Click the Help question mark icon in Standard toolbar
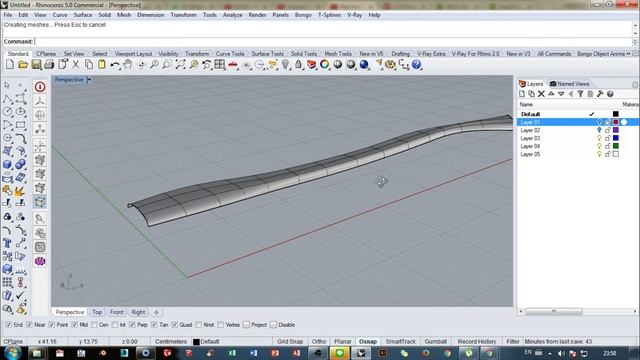 416,64
